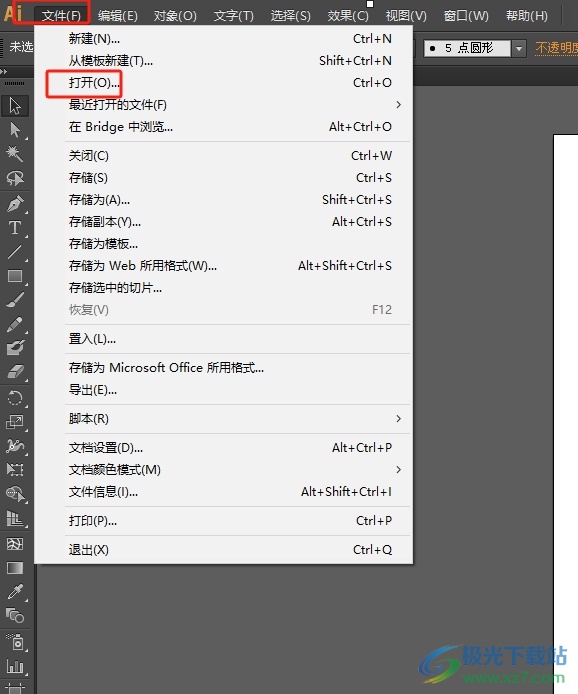The height and width of the screenshot is (694, 578).
Task: Choose 导出(E)... menu entry
Action: (x=223, y=390)
